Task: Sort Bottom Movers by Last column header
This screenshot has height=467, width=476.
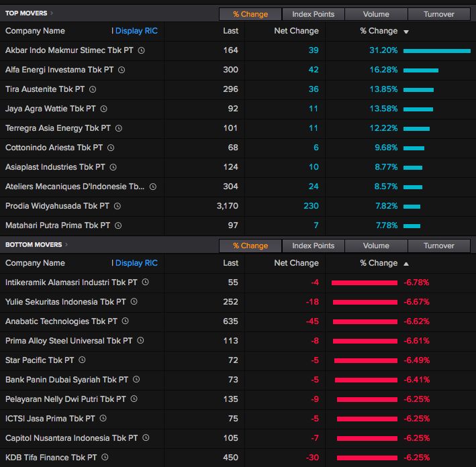Action: (x=231, y=263)
